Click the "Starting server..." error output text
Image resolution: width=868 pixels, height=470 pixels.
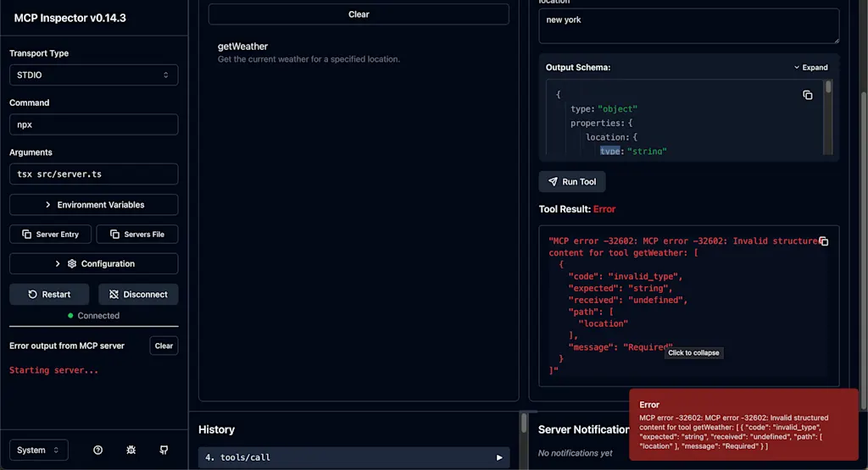click(53, 370)
